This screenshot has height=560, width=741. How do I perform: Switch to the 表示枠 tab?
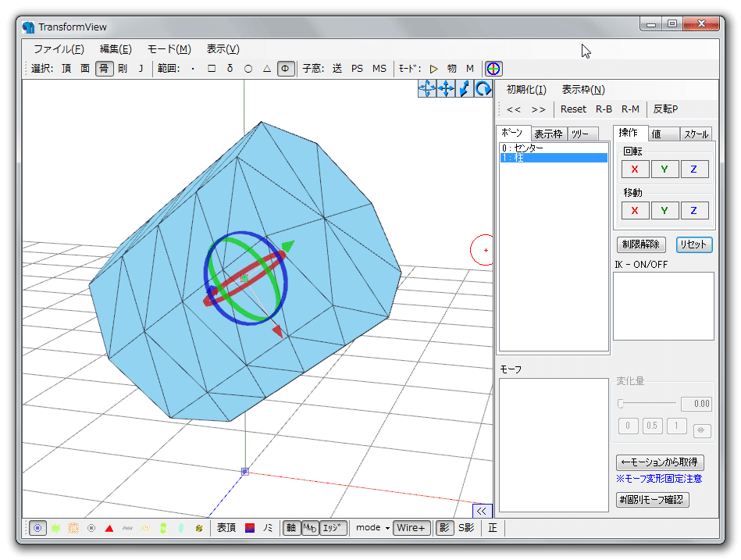coord(548,134)
